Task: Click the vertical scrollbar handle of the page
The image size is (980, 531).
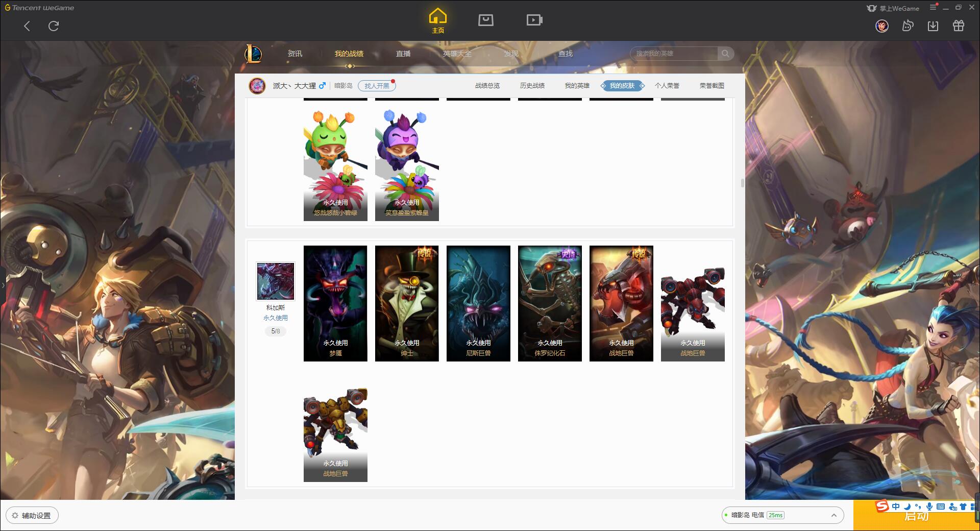Action: (742, 183)
